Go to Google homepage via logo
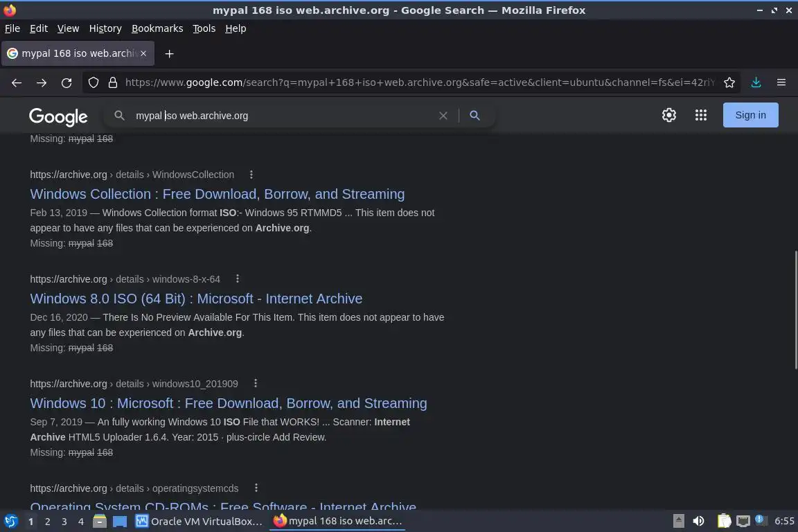Screen dimensions: 798x532 (58, 116)
